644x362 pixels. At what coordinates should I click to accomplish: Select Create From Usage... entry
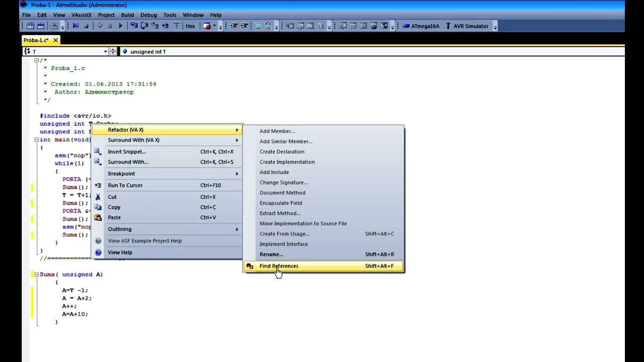[x=324, y=234]
